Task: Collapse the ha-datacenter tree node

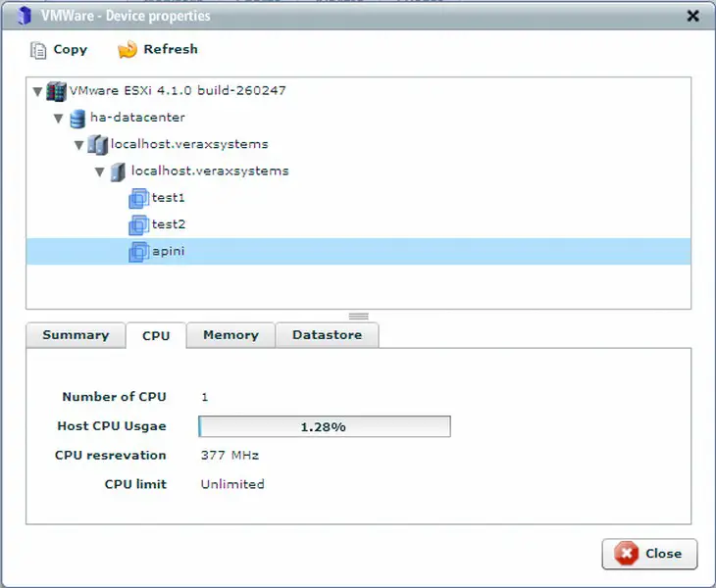Action: tap(59, 119)
